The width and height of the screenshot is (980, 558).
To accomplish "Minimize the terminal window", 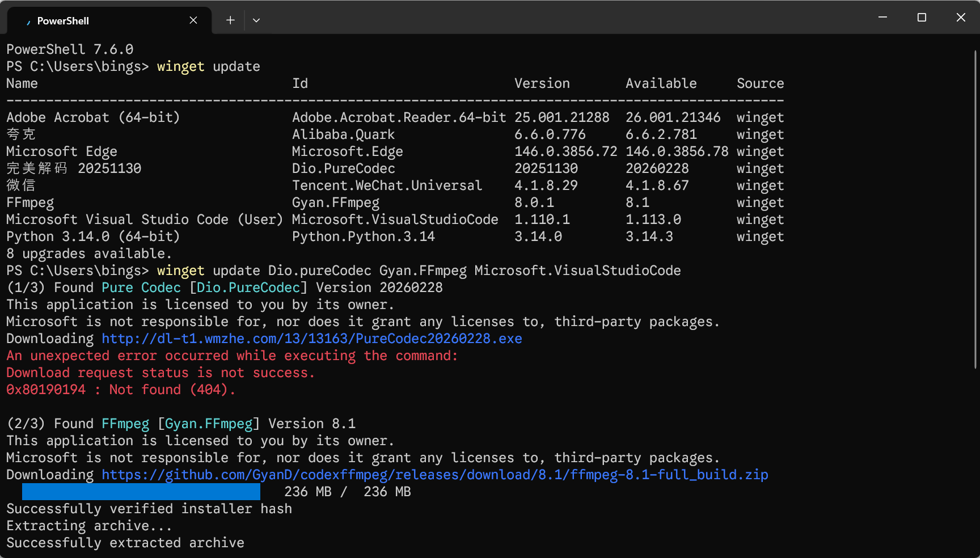I will pyautogui.click(x=882, y=18).
